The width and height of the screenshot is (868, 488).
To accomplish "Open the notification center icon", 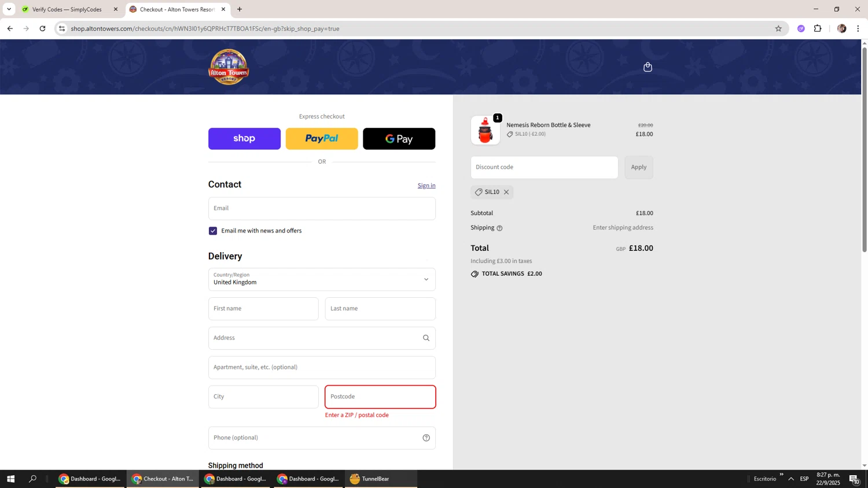I will pyautogui.click(x=854, y=479).
